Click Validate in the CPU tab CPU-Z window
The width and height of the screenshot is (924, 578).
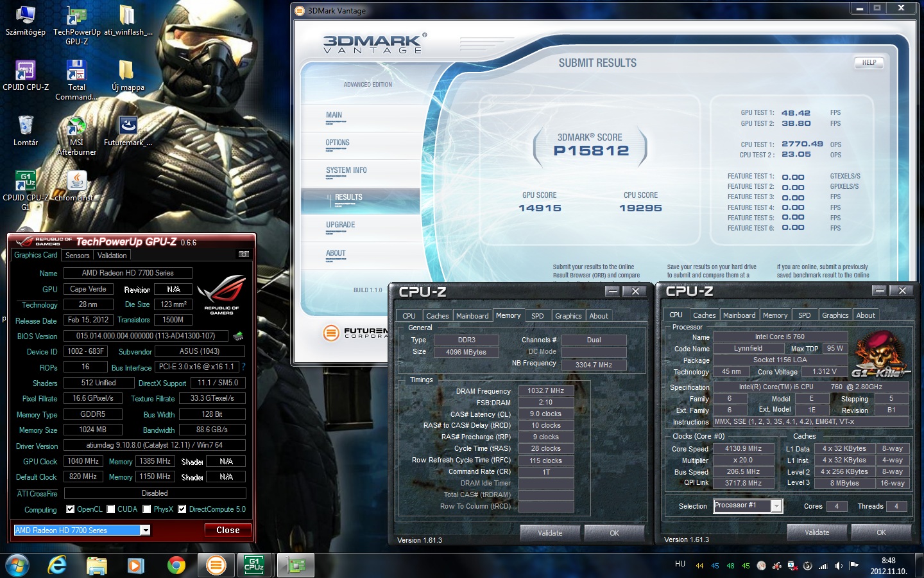pyautogui.click(x=817, y=532)
